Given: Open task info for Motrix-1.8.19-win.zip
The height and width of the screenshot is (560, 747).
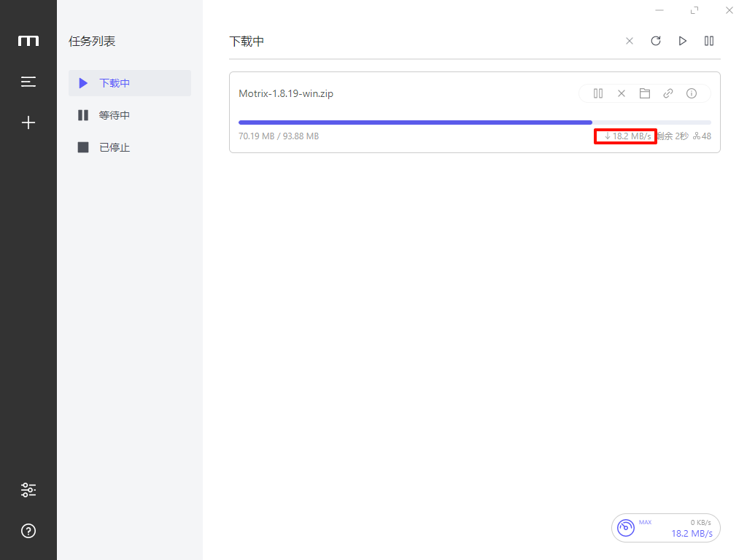Looking at the screenshot, I should tap(692, 93).
